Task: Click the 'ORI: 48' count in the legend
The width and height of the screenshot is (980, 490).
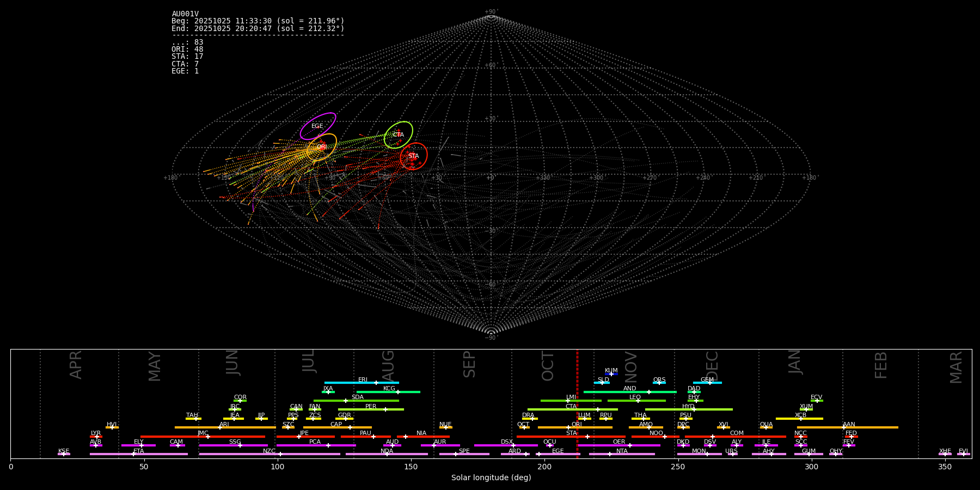Action: [x=187, y=50]
